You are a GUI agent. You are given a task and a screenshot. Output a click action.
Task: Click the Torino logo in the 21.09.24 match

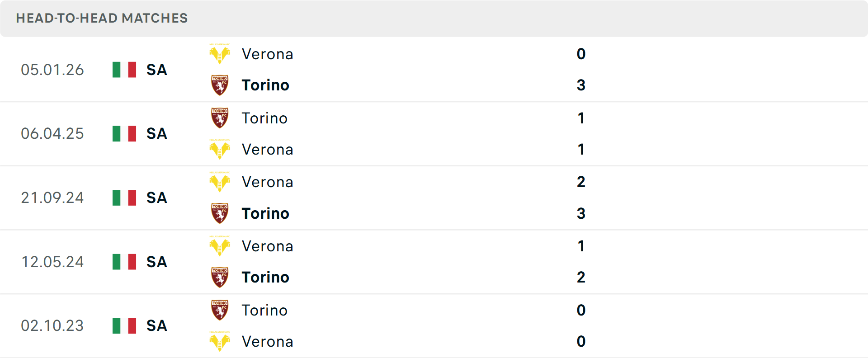tap(220, 213)
